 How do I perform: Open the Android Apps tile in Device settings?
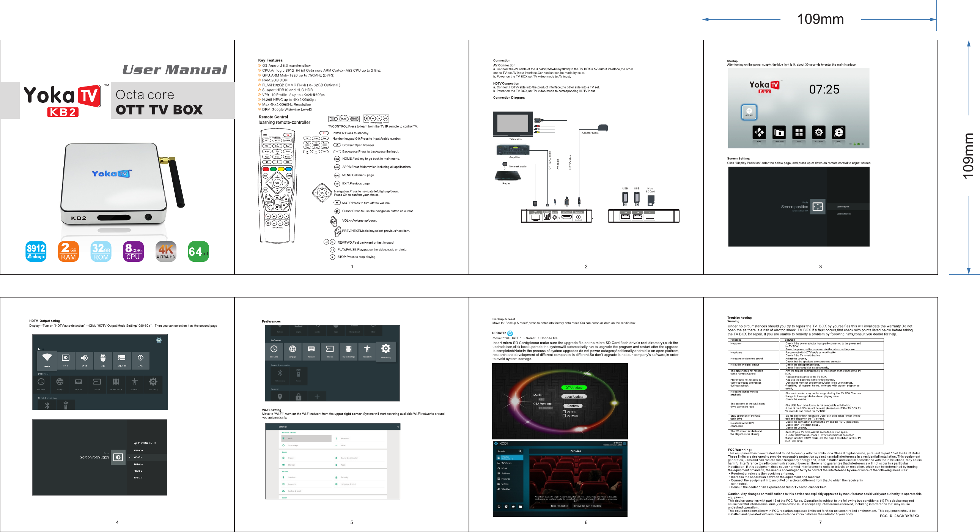103,360
